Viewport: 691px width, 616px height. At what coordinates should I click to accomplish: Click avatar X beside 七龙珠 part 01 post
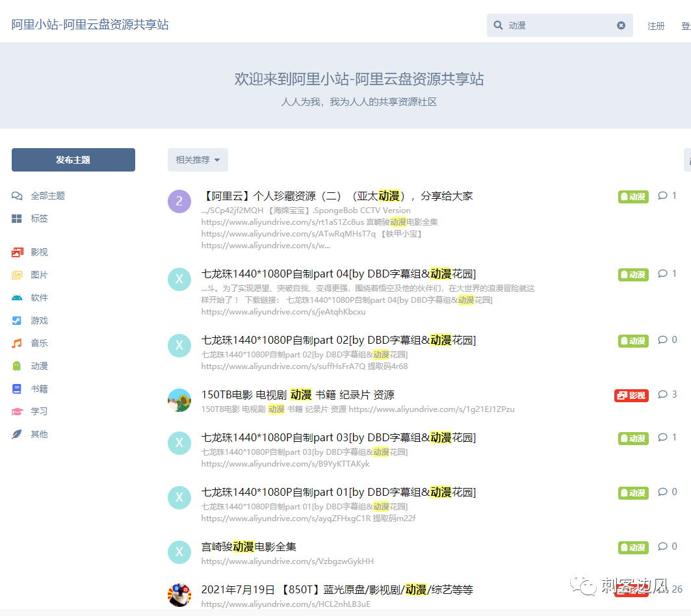tap(179, 498)
